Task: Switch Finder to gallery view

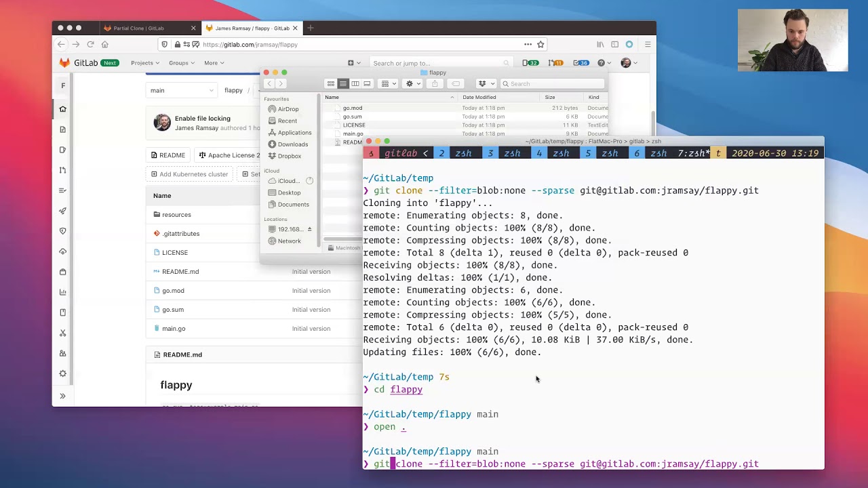Action: click(x=367, y=84)
